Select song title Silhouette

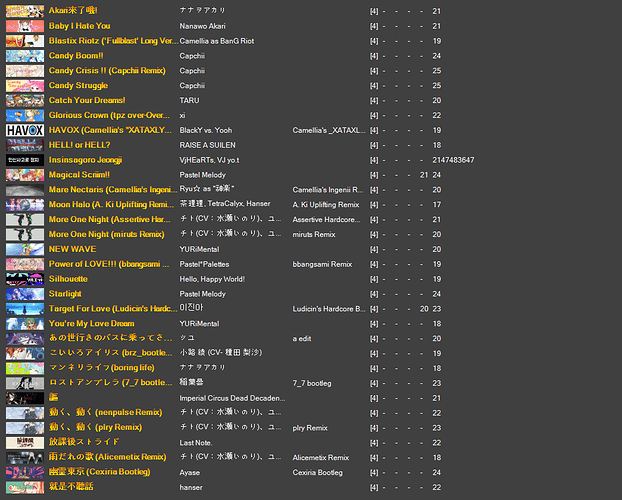click(x=68, y=279)
